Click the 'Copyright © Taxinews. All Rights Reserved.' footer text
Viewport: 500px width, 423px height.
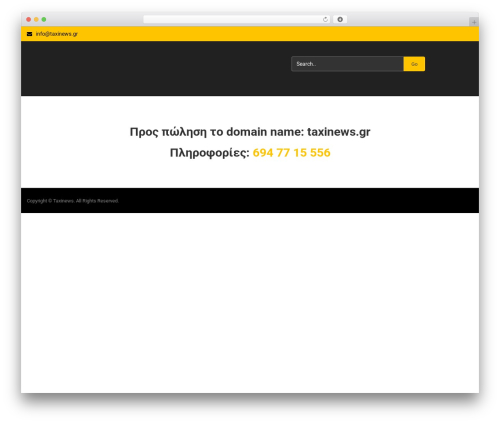pos(73,201)
